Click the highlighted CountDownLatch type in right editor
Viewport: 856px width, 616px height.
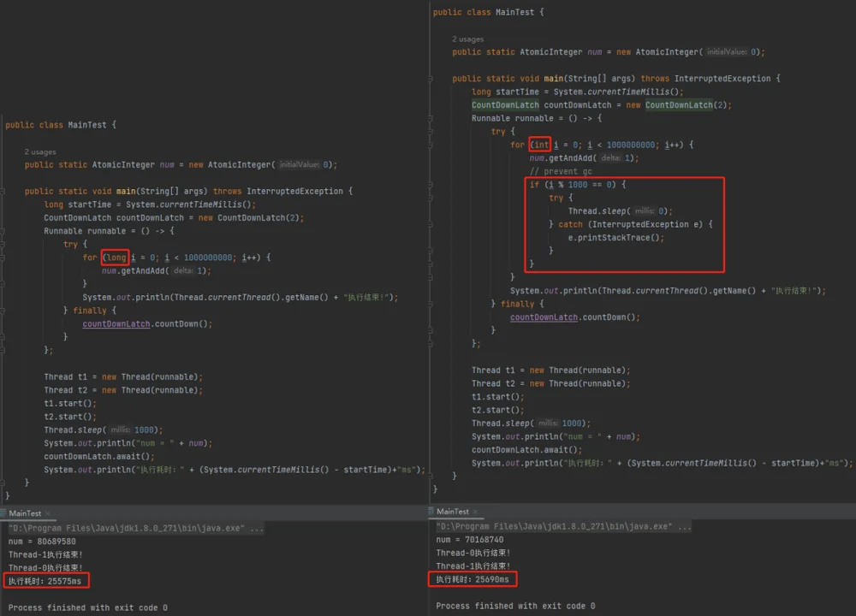coord(505,105)
